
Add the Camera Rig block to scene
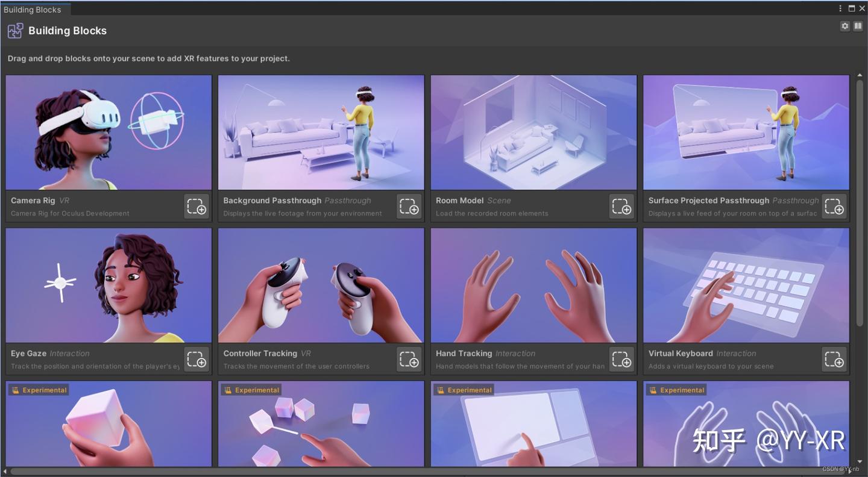(197, 207)
